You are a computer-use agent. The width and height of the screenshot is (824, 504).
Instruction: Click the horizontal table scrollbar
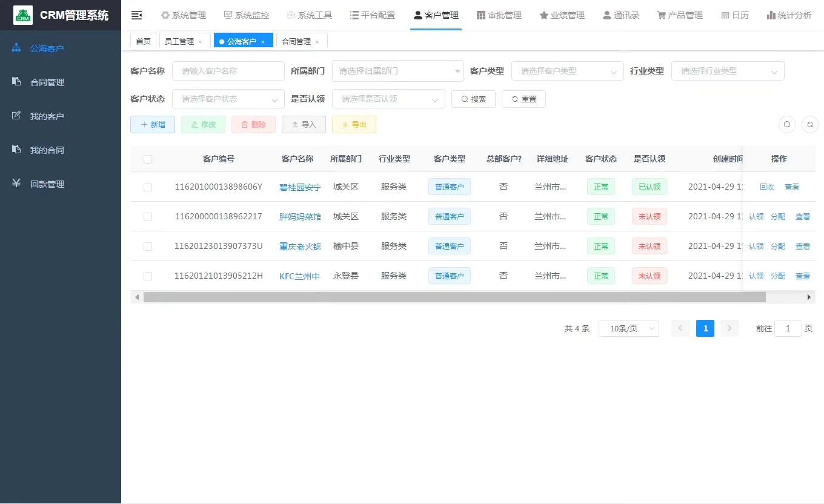coord(454,297)
